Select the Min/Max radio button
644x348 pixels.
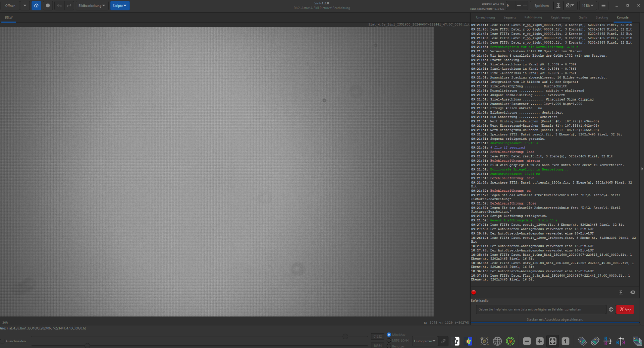[389, 335]
